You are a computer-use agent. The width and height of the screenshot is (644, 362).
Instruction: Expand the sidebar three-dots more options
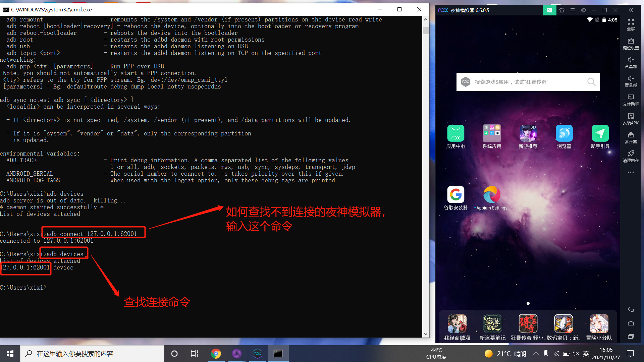[x=631, y=172]
